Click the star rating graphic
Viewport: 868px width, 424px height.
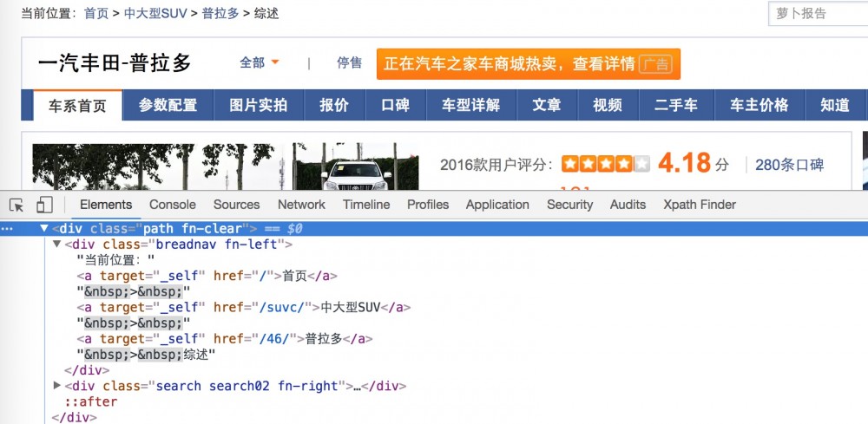(x=606, y=164)
